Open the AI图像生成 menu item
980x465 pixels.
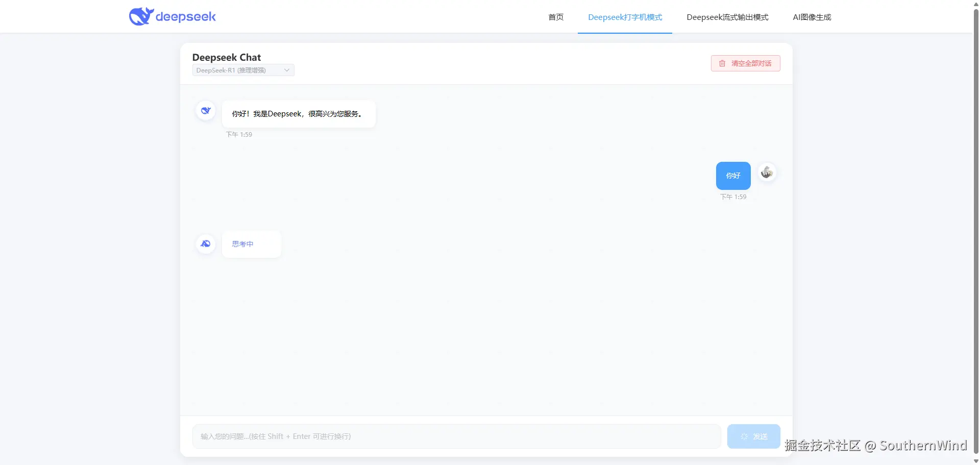coord(812,17)
